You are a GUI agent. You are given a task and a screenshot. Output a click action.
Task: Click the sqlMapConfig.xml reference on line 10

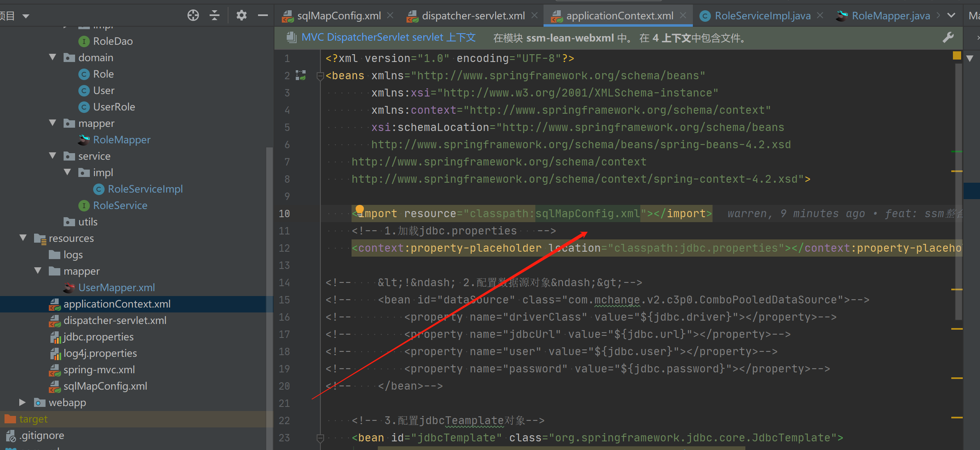[x=587, y=214]
